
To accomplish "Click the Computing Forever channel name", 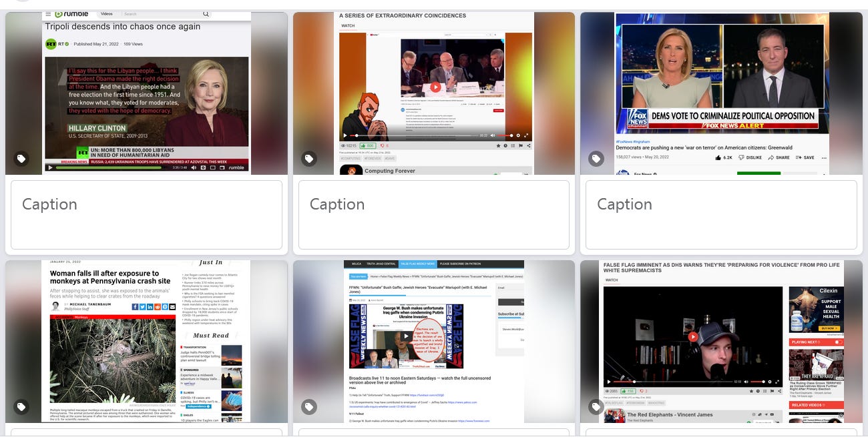I will click(390, 171).
